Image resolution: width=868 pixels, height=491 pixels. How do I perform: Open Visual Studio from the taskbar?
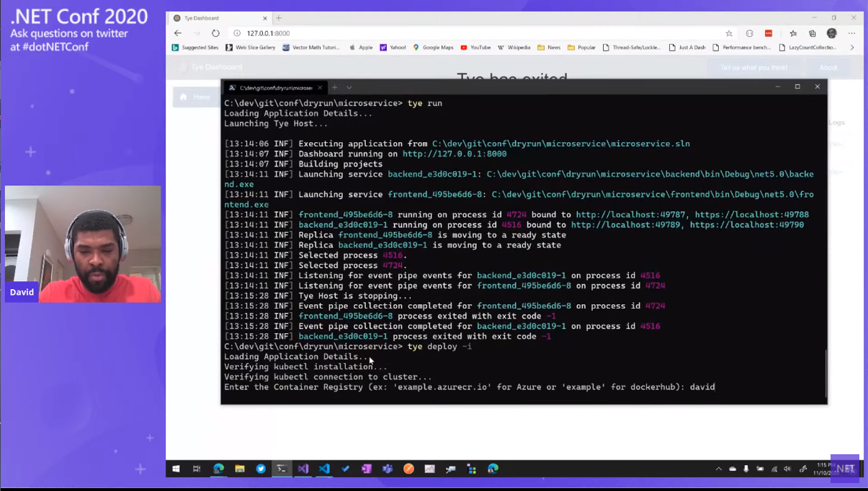[303, 469]
